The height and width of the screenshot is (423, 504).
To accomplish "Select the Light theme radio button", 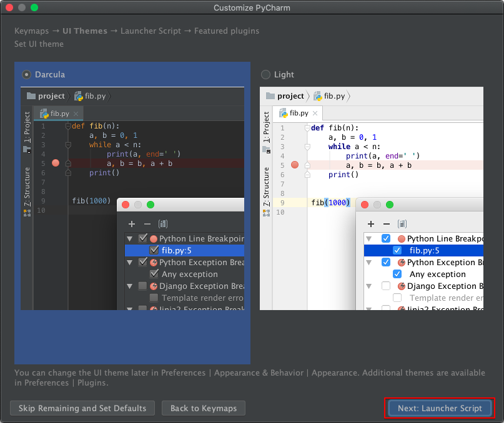I will [x=265, y=74].
